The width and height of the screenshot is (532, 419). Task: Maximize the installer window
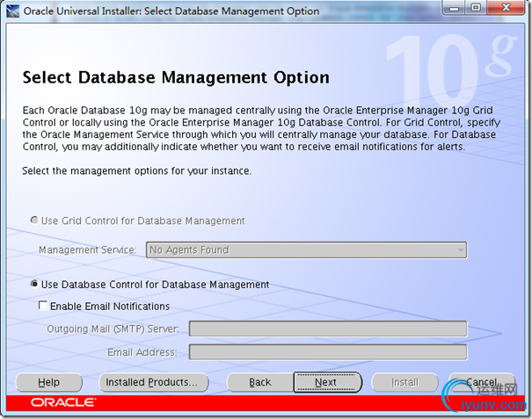[476, 8]
